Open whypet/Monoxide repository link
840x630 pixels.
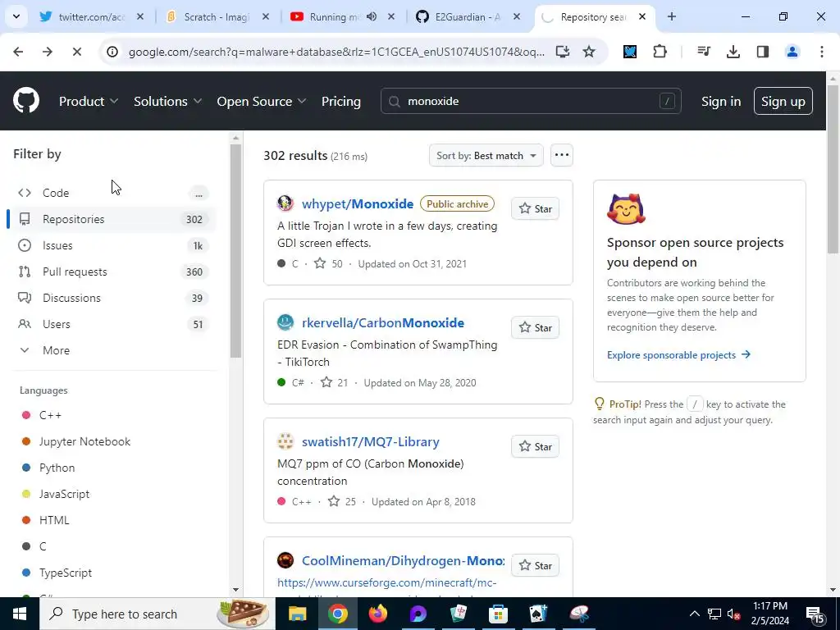click(x=358, y=203)
